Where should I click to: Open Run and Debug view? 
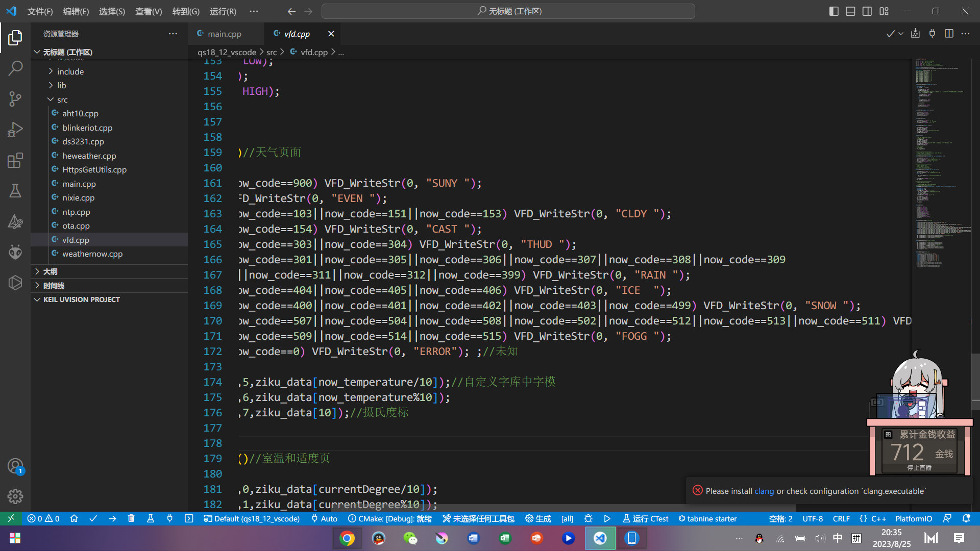pos(15,129)
